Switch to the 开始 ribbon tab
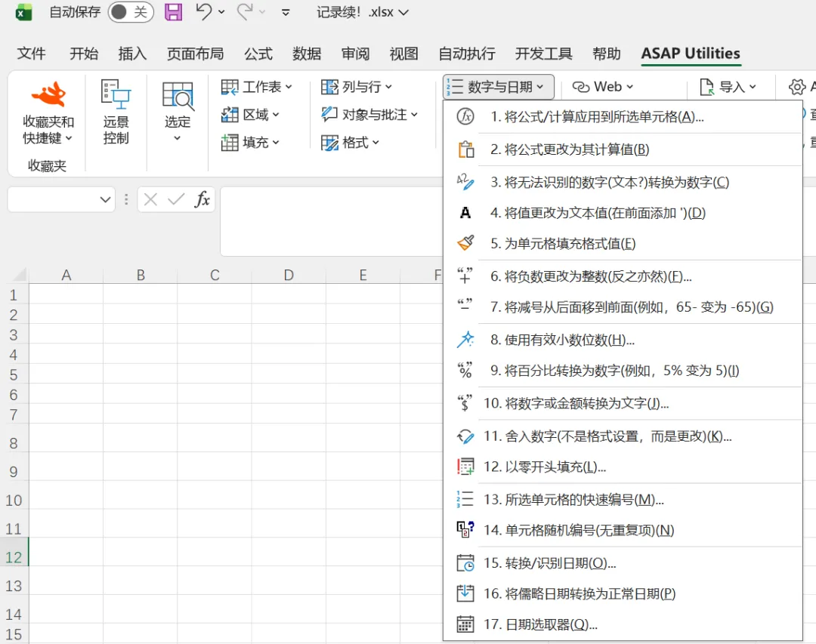This screenshot has width=816, height=644. coord(84,54)
